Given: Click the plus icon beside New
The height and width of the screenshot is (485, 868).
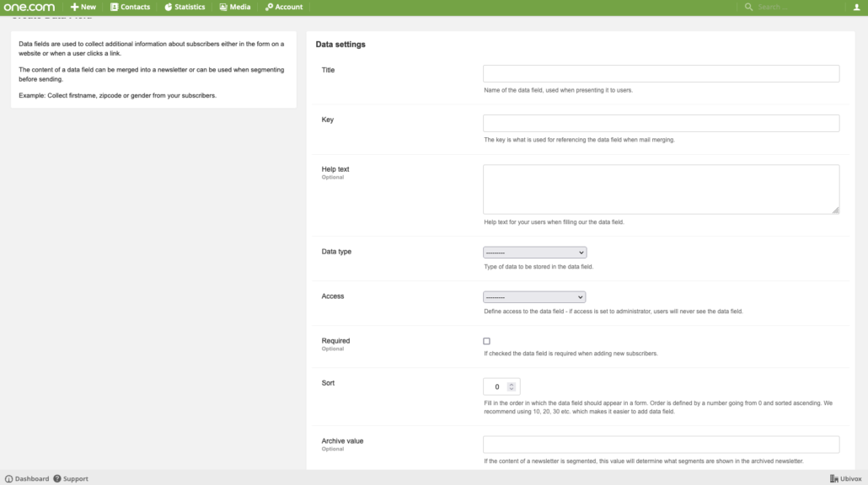Looking at the screenshot, I should [x=74, y=8].
